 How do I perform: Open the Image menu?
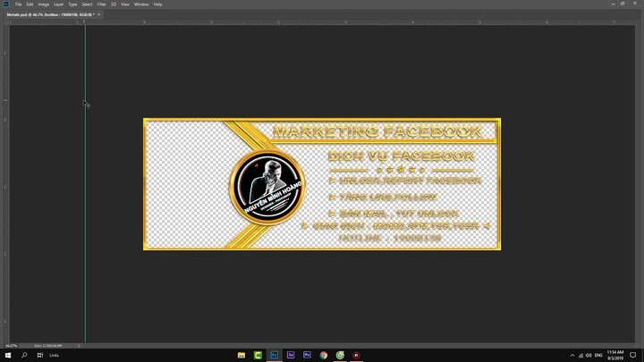43,4
